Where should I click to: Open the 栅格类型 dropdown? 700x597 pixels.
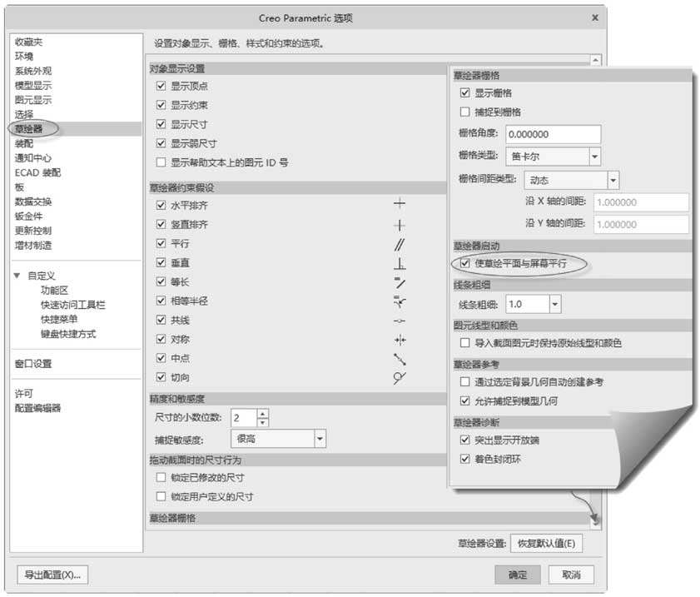click(594, 157)
